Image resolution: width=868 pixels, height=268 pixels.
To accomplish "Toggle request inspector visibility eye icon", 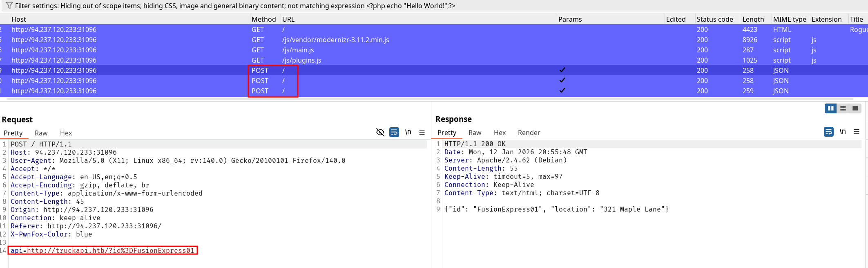I will 380,132.
